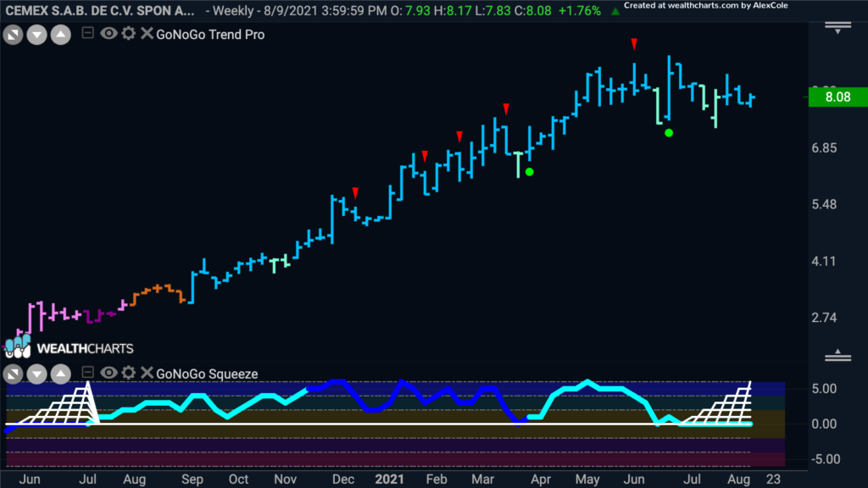Click the resize-arrow button on Trend Pro panel
The image size is (868, 488).
[14, 36]
